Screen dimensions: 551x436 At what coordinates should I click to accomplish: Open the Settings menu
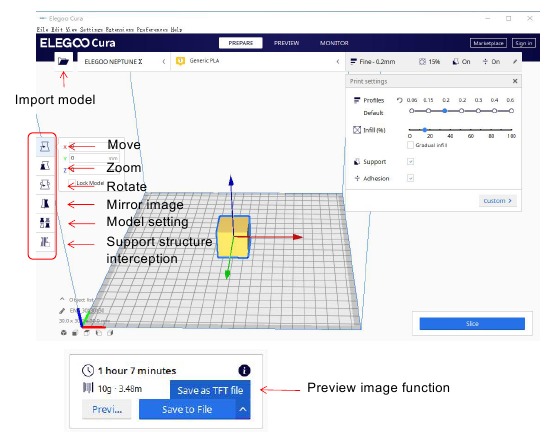[x=91, y=30]
